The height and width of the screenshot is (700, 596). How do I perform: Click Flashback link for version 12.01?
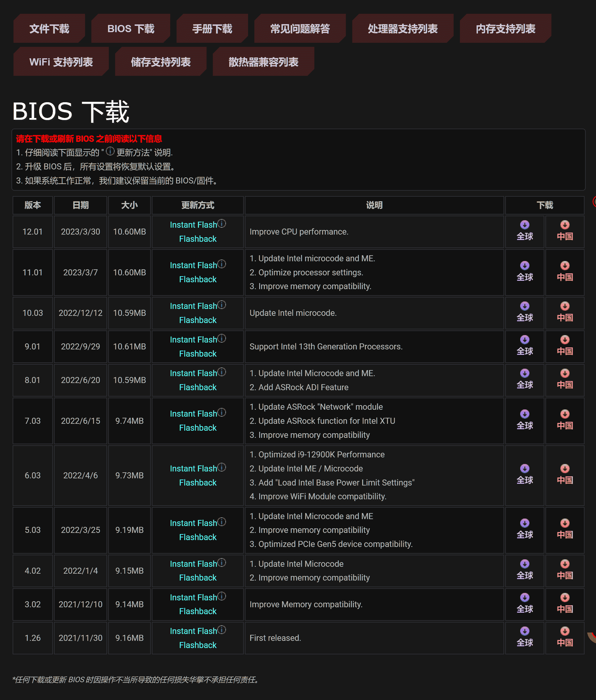point(198,239)
